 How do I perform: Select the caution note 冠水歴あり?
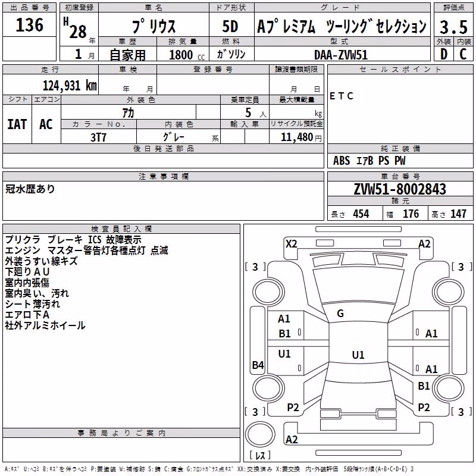pyautogui.click(x=30, y=189)
